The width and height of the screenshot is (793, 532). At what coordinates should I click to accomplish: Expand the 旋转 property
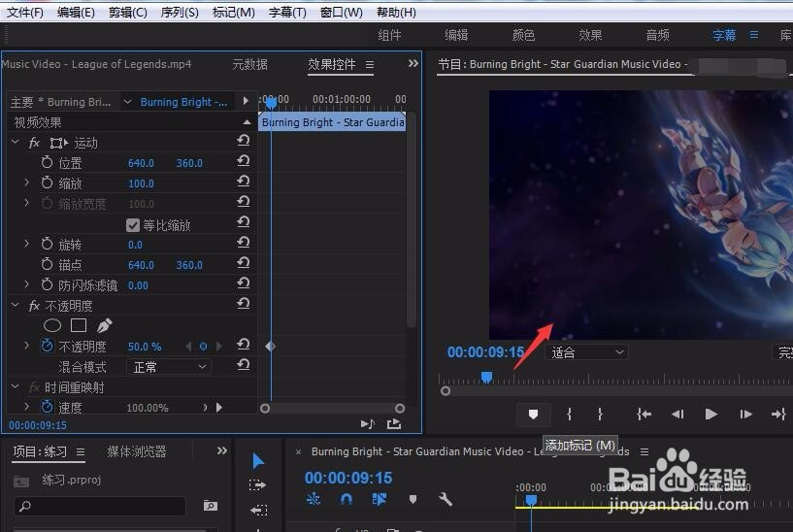pos(27,244)
